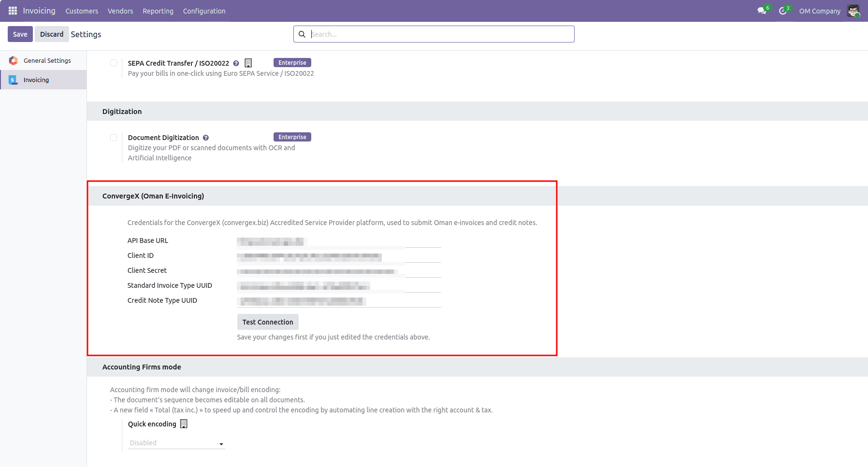Click company building icon beside SEPA Credit Transfer
The height and width of the screenshot is (467, 868).
tap(248, 63)
